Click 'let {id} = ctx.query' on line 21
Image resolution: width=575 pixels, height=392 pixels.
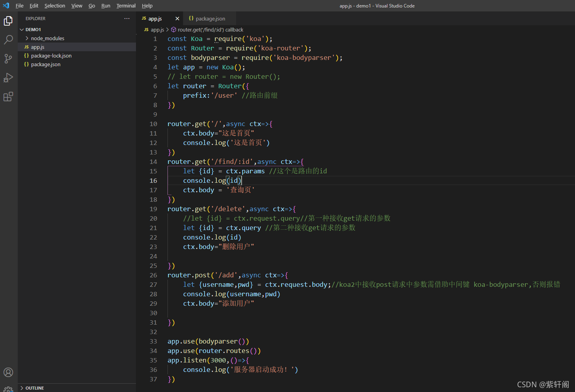222,228
